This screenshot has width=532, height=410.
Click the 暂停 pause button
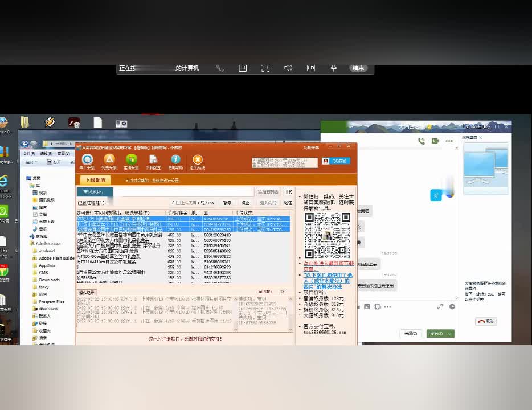click(x=227, y=203)
